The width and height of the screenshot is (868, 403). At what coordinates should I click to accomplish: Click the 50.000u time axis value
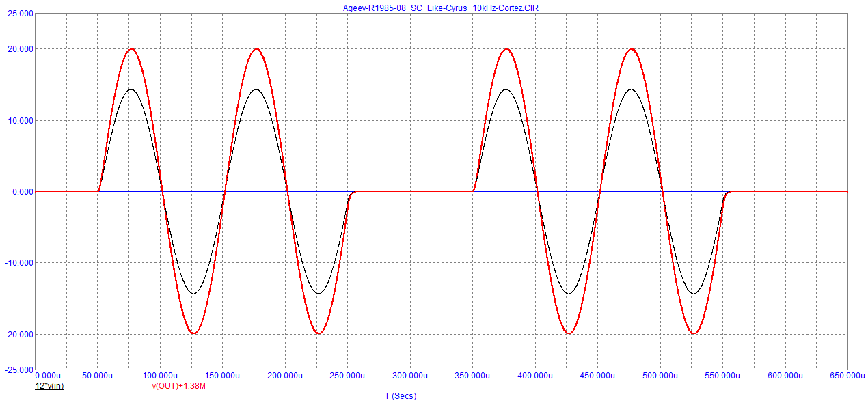click(x=97, y=376)
